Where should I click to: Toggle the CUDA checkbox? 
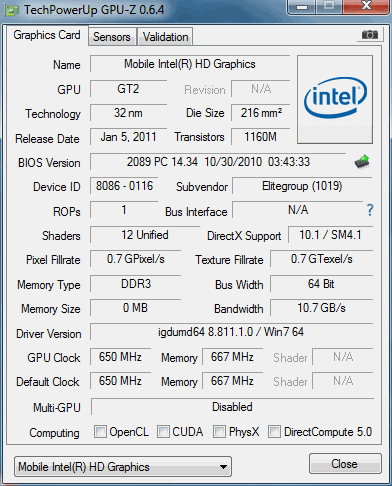[x=163, y=431]
